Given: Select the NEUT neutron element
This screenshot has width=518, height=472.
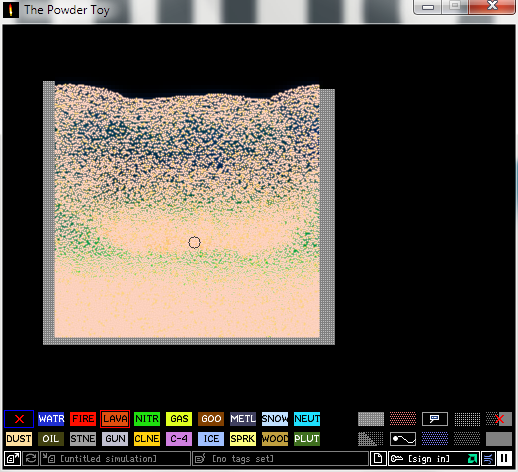Looking at the screenshot, I should [x=307, y=419].
